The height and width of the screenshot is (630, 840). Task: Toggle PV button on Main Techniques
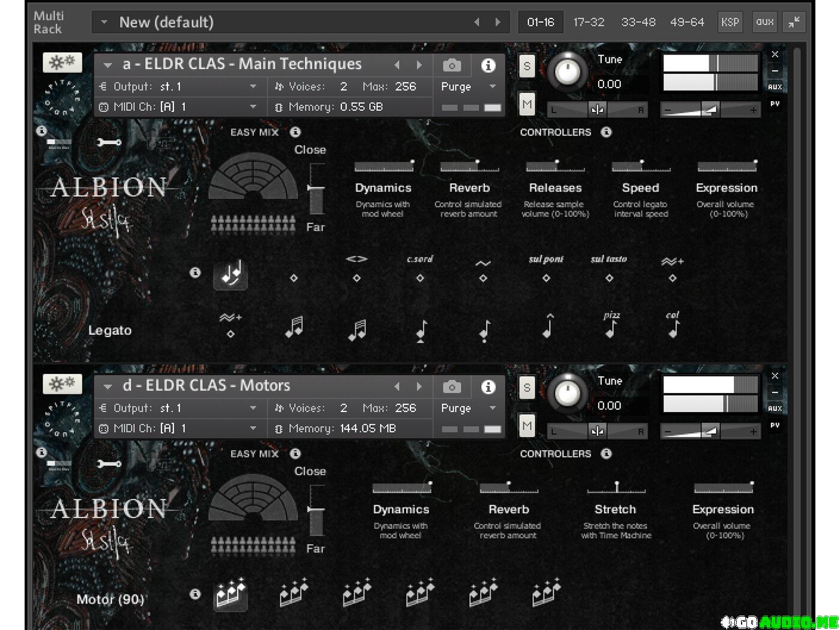click(x=775, y=104)
